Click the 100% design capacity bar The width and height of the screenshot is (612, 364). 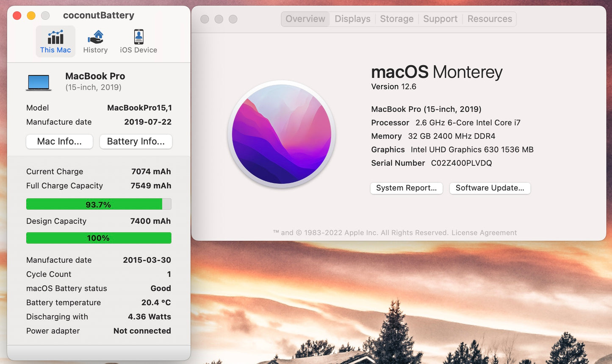coord(98,238)
